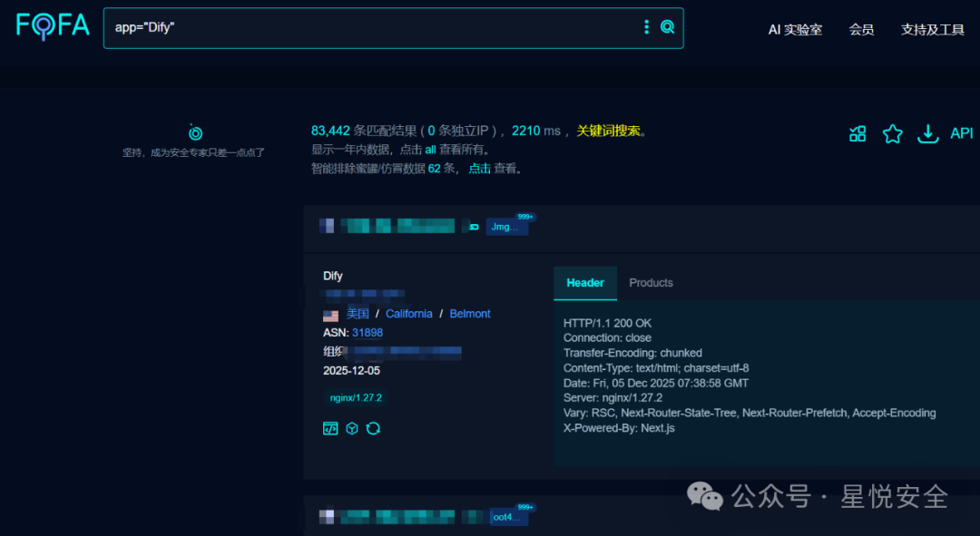Click the cube package icon

pyautogui.click(x=352, y=429)
